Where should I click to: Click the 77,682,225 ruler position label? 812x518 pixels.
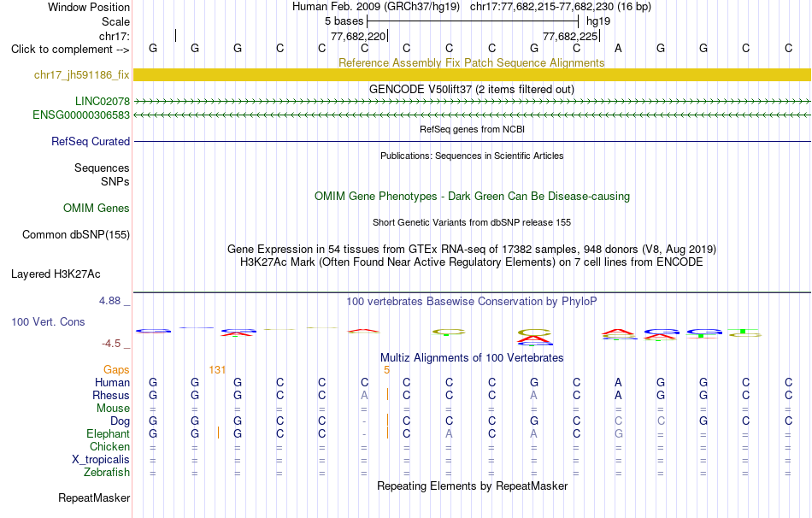(x=570, y=36)
